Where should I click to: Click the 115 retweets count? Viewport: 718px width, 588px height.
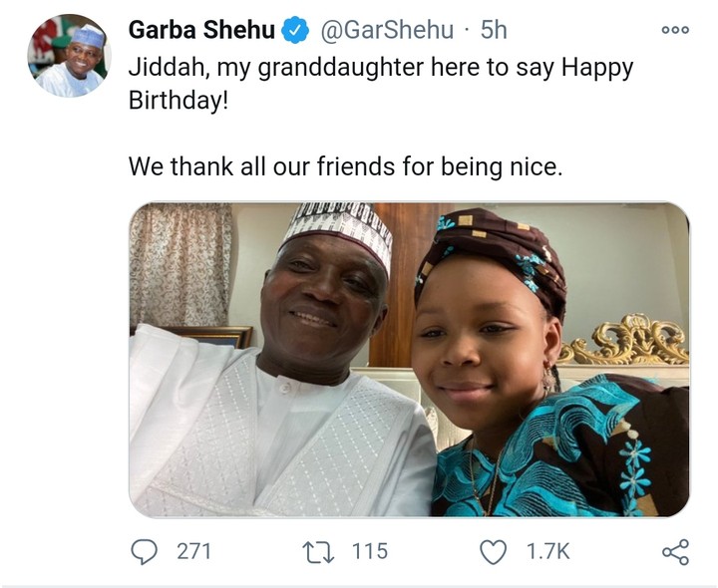tap(369, 551)
